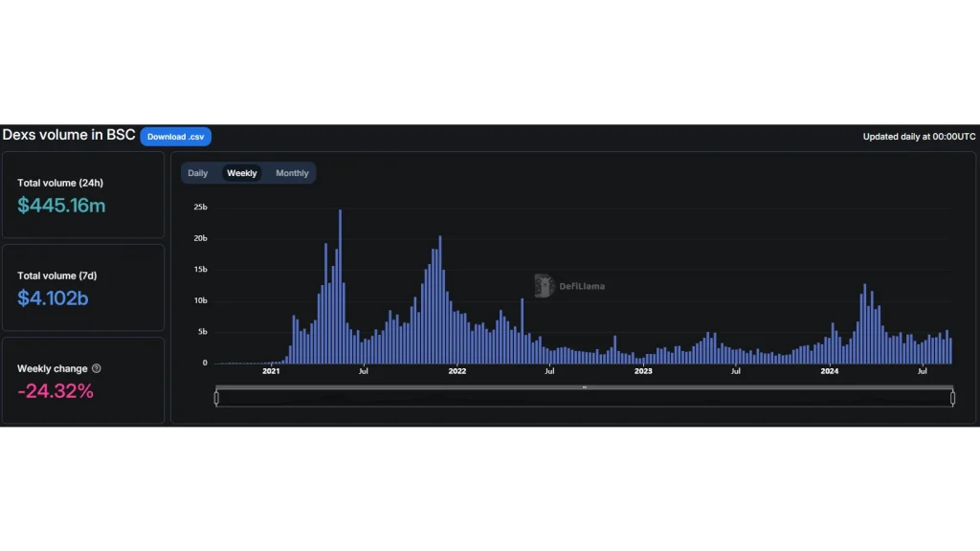The image size is (980, 551).
Task: Select the Weekly tab
Action: (x=242, y=173)
